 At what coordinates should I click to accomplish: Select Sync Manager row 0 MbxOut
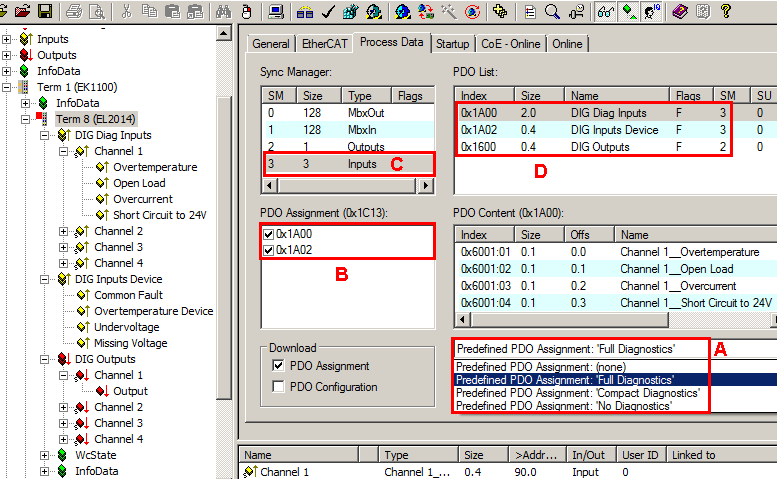[x=348, y=113]
